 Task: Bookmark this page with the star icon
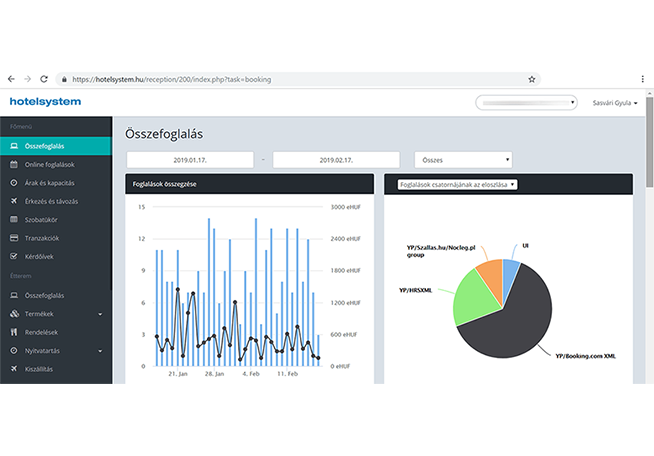[x=532, y=78]
